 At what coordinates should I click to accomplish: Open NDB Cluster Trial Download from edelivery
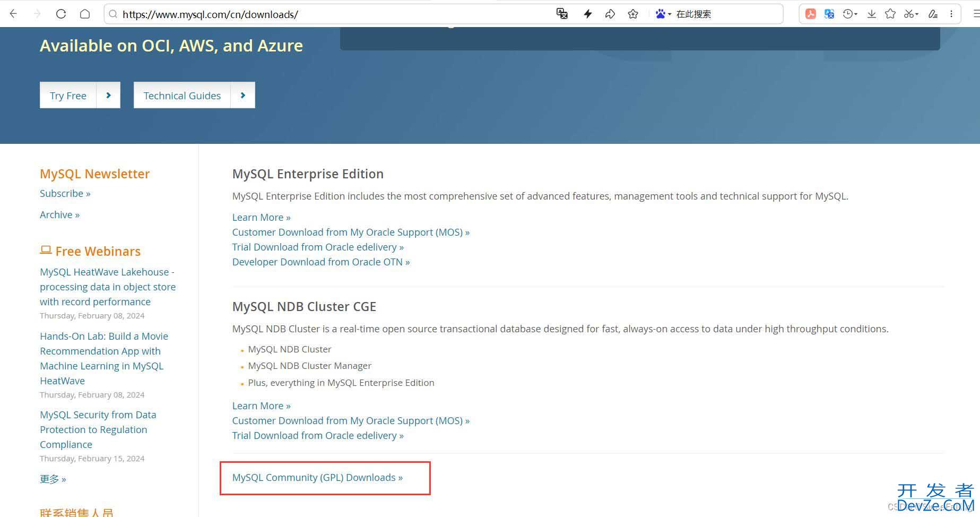point(318,435)
